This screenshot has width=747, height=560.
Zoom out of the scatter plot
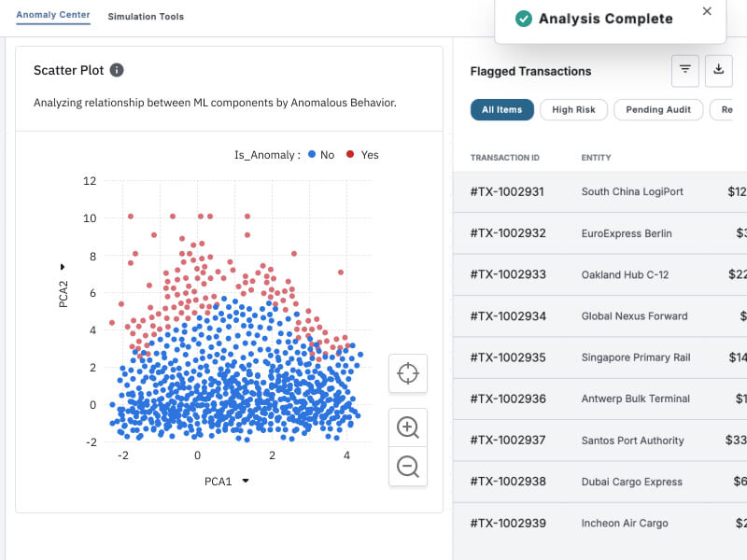408,466
